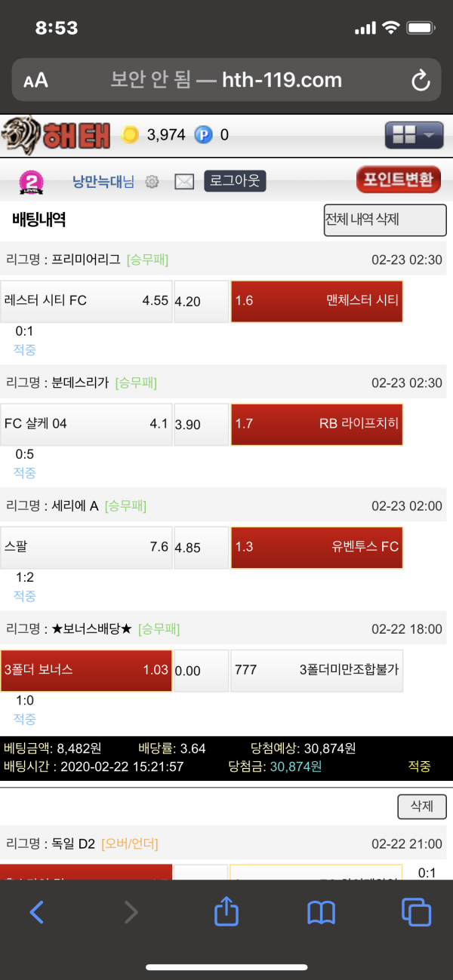
Task: Open the Safari share sheet icon
Action: point(226,911)
